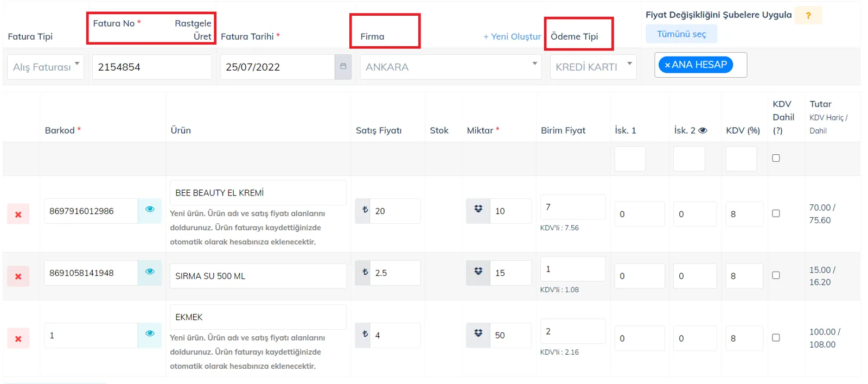
Task: View barcode 8697916012986 with eye icon
Action: click(x=150, y=211)
